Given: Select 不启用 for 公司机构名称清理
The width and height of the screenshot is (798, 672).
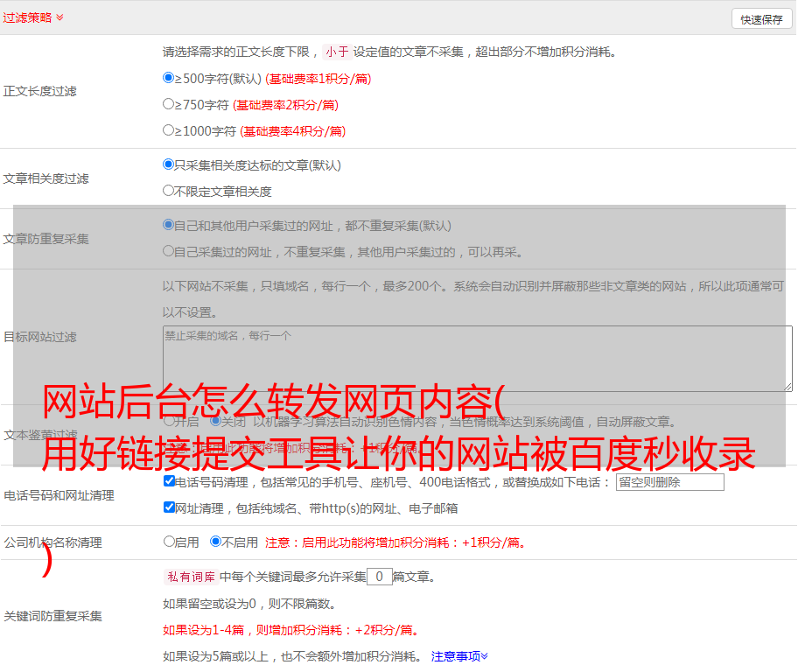Looking at the screenshot, I should [x=215, y=542].
